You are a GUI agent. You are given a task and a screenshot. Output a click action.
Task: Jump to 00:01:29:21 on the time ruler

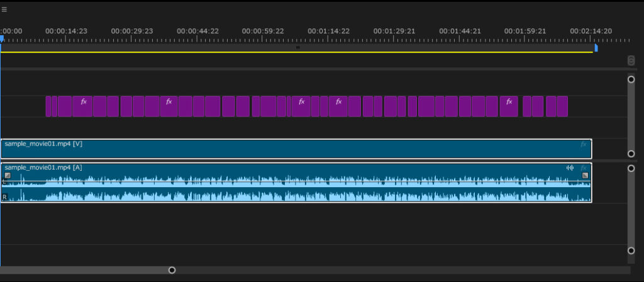coord(394,31)
